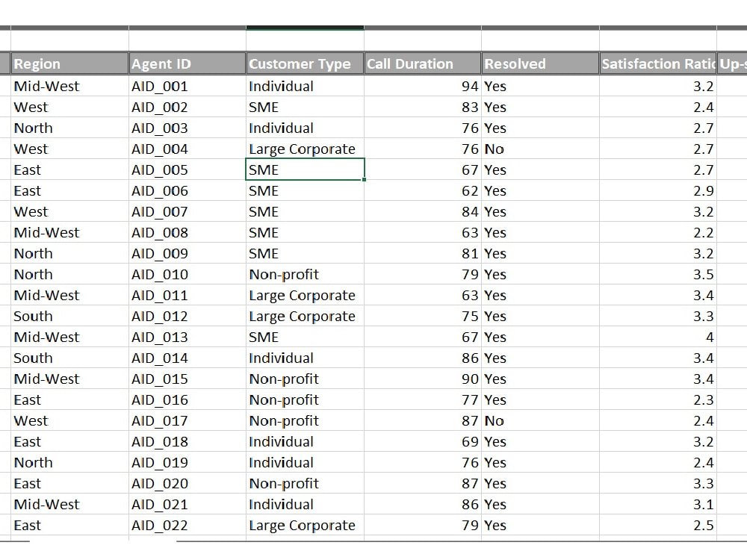This screenshot has width=747, height=560.
Task: Select the SME cell in AID_005 row
Action: [305, 170]
